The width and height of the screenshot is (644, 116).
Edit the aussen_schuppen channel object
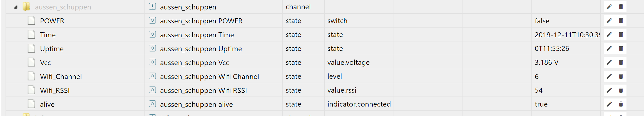[x=609, y=7]
